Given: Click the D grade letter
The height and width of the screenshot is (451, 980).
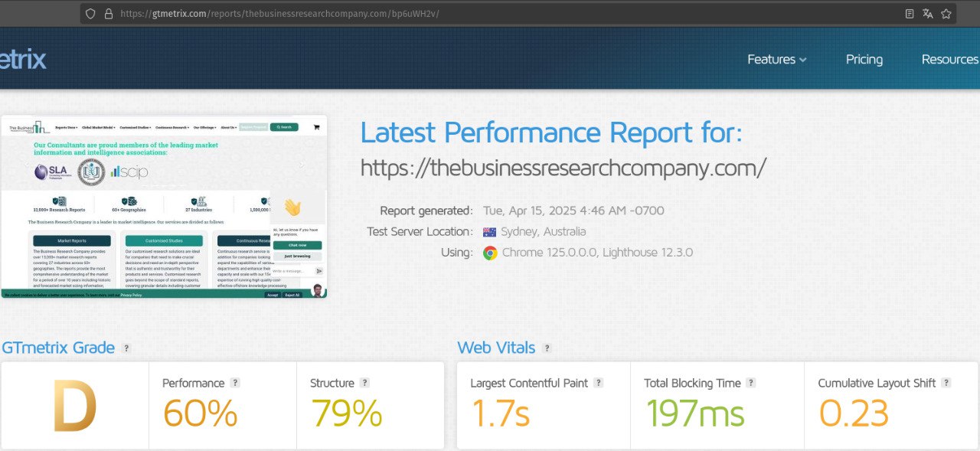Looking at the screenshot, I should [74, 407].
